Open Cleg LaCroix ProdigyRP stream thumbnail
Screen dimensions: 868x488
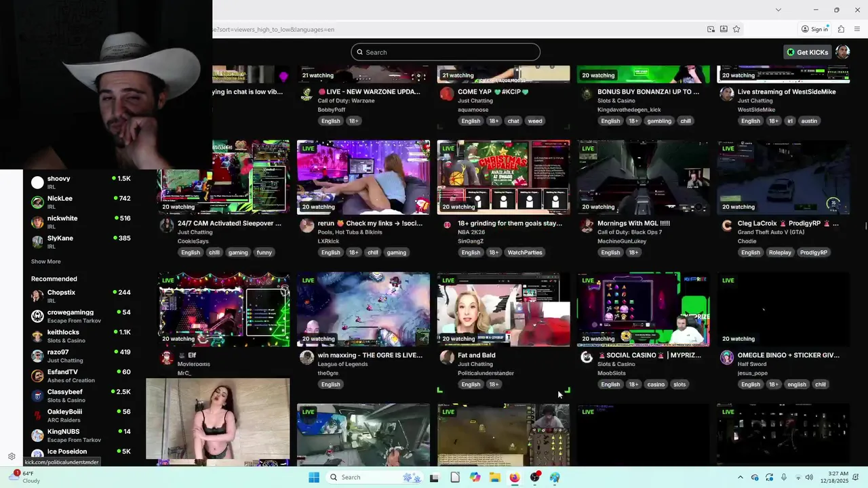tap(783, 178)
